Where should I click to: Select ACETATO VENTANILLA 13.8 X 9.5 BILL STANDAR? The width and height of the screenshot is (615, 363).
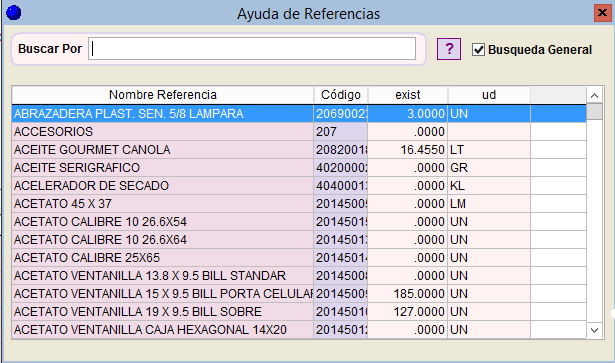click(299, 276)
